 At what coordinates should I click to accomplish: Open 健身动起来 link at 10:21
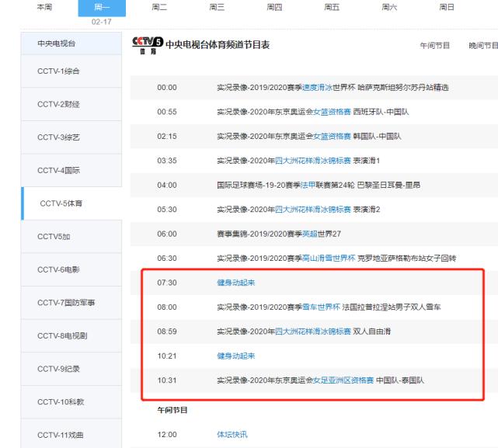pos(236,356)
